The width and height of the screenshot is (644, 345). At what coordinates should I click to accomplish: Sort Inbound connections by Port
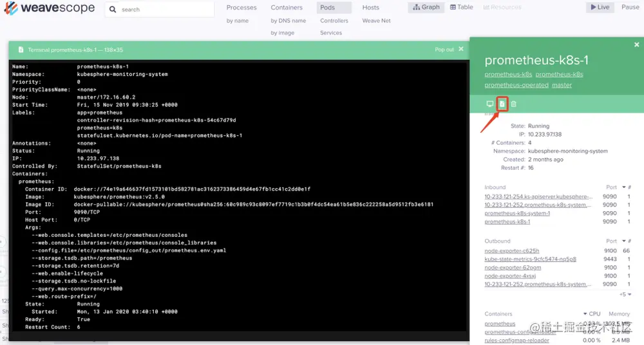[611, 187]
